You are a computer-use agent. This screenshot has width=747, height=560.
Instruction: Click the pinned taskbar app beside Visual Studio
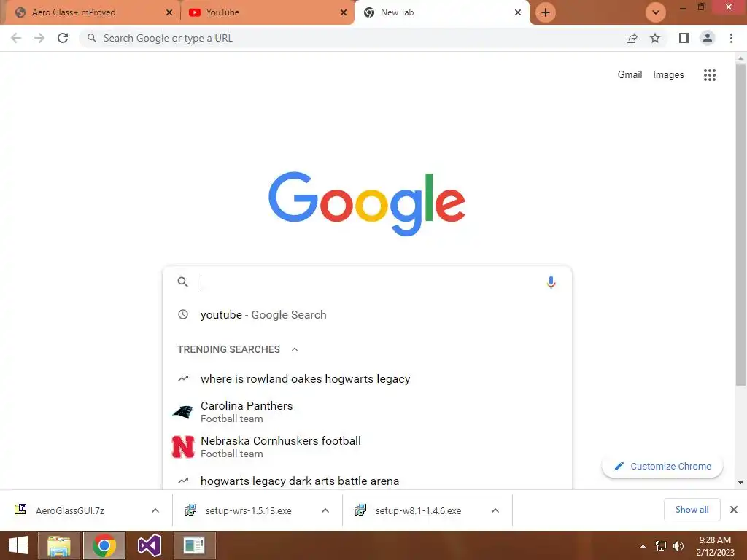pos(194,545)
